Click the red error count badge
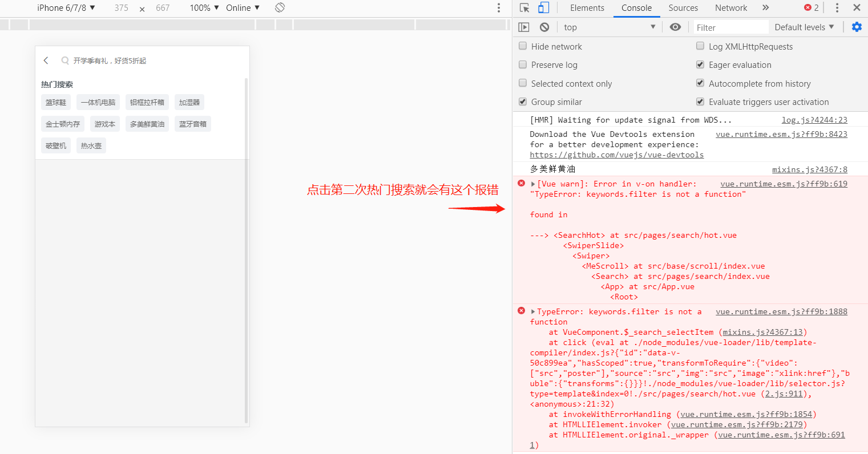This screenshot has width=868, height=454. point(811,7)
